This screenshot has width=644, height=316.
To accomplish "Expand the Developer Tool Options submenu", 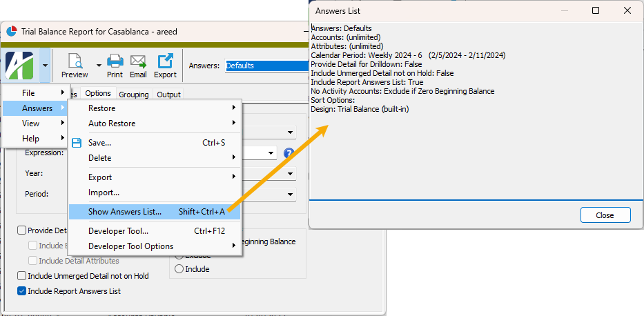I will [234, 246].
